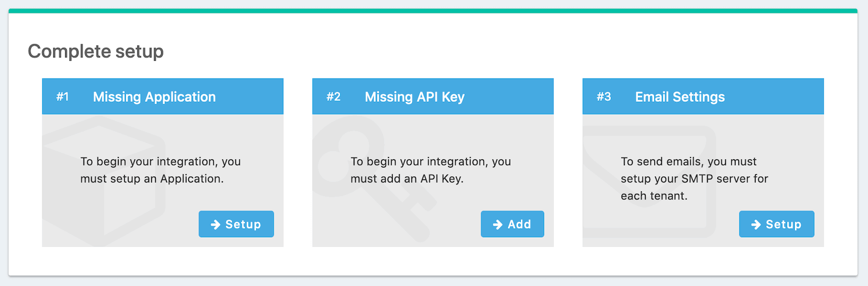Click the faded cube icon in Application card
868x286 pixels.
click(x=103, y=181)
